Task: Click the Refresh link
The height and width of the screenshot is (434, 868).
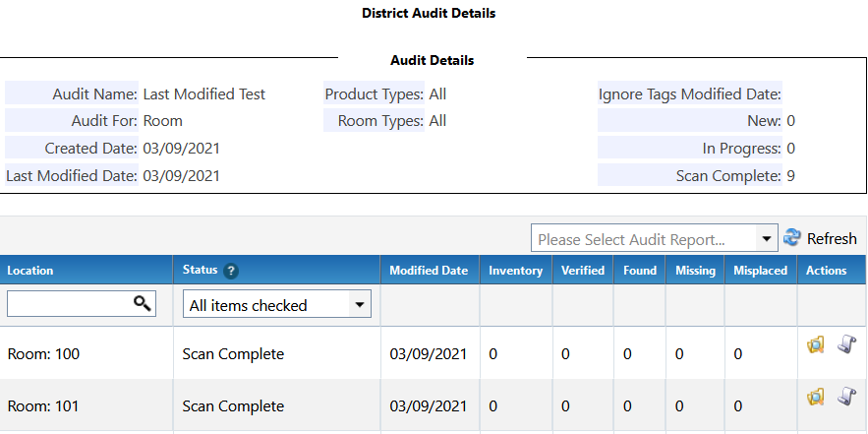Action: click(832, 239)
